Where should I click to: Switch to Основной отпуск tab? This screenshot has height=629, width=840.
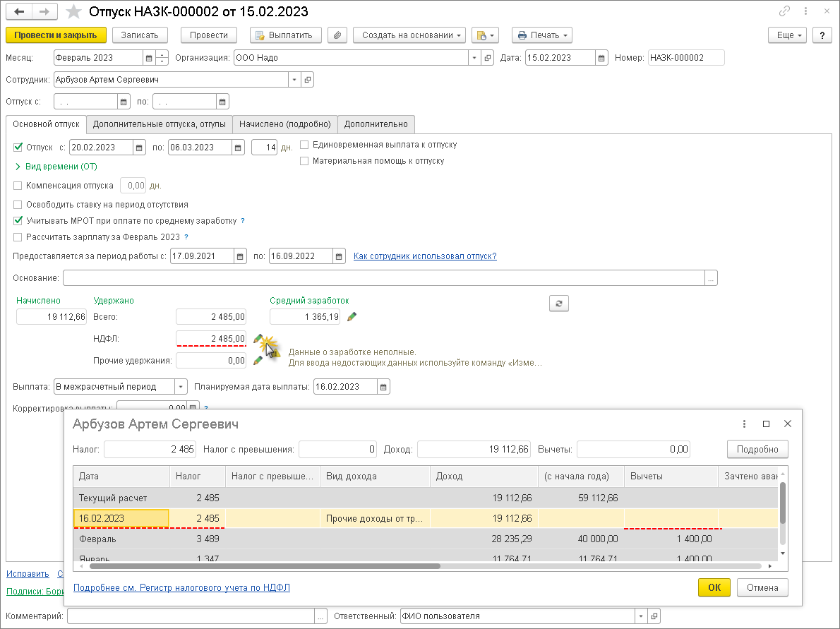46,124
